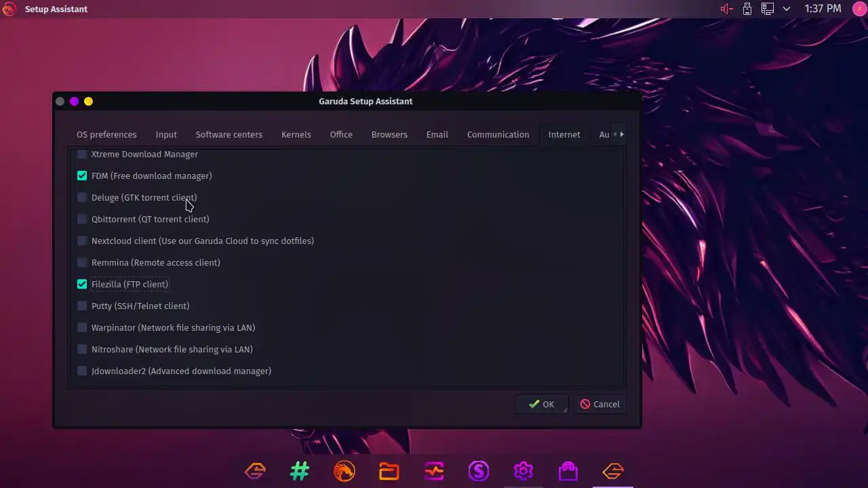
Task: Click the muted volume tray icon
Action: pos(727,9)
